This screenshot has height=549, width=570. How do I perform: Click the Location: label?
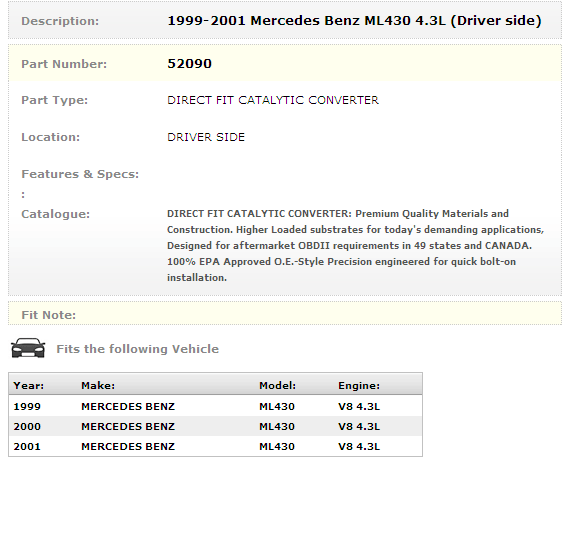coord(50,137)
